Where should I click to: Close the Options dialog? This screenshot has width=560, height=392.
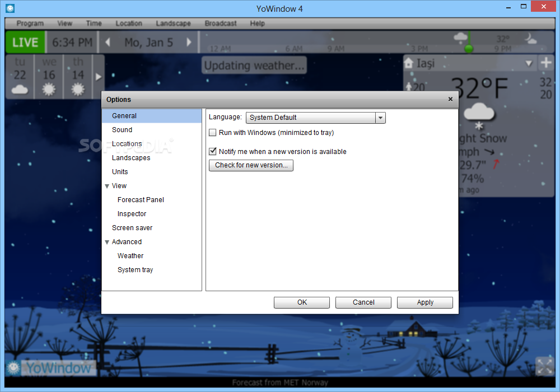[450, 99]
